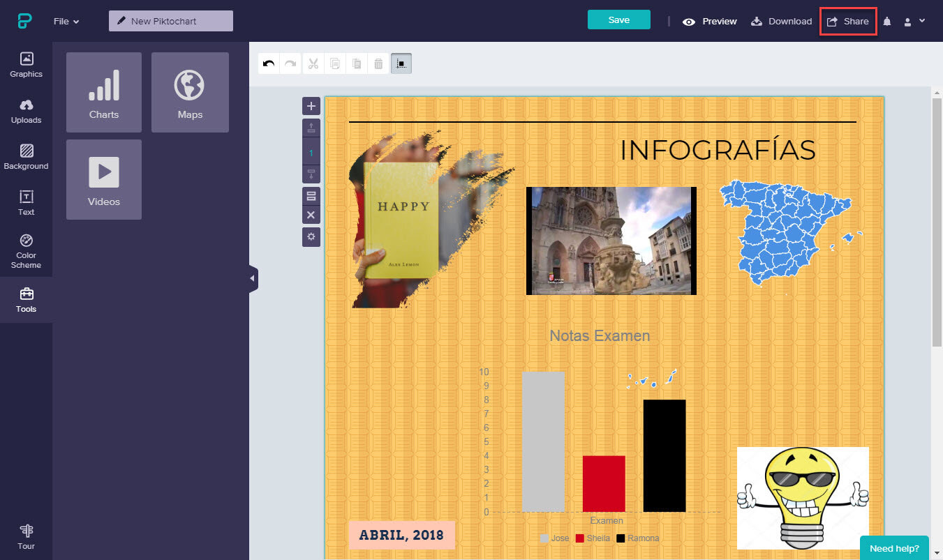Add a new block with plus button
Viewport: 943px width, 560px height.
pos(311,107)
